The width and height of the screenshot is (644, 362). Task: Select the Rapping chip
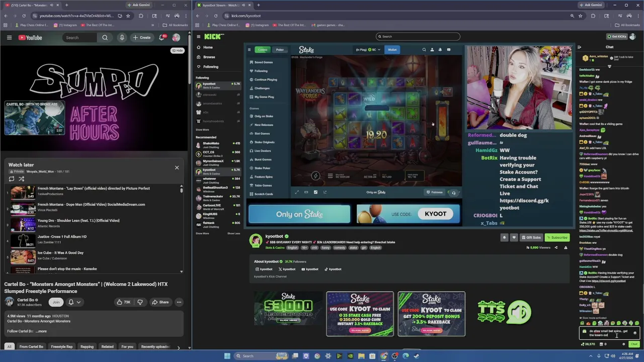[87, 346]
